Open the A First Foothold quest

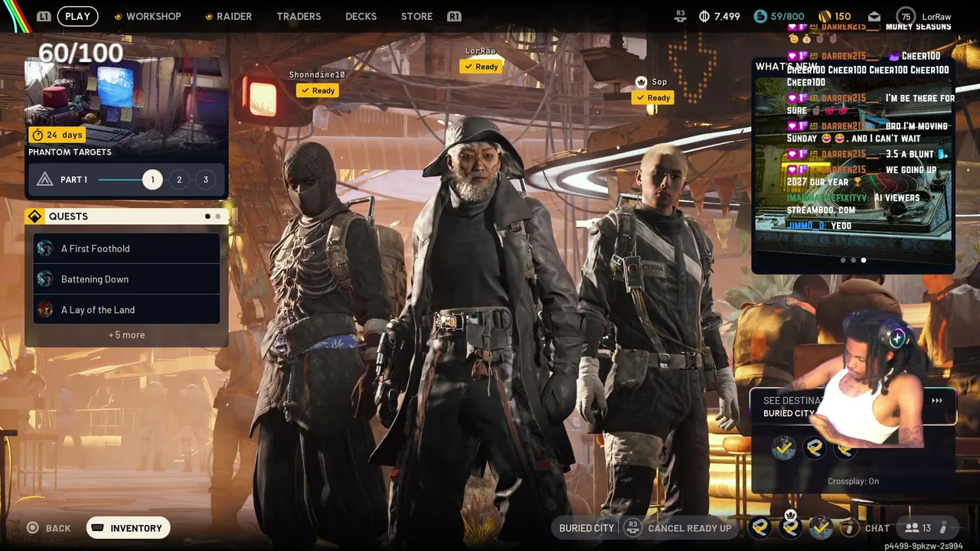point(126,249)
